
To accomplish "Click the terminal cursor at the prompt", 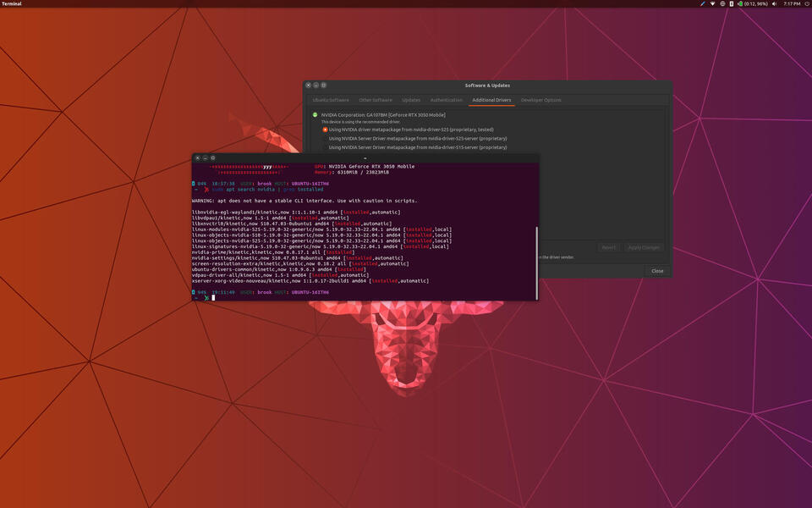I will pos(213,297).
